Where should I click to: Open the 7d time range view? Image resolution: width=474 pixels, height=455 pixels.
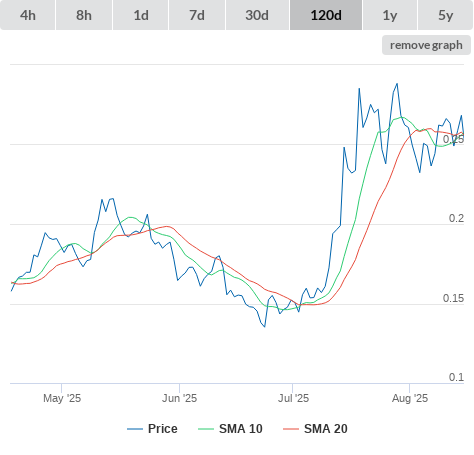pyautogui.click(x=197, y=15)
